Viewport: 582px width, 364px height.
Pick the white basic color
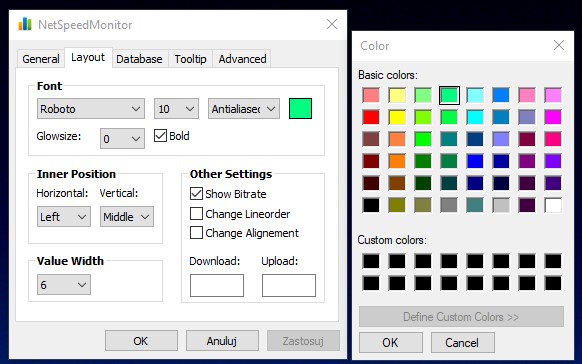553,205
